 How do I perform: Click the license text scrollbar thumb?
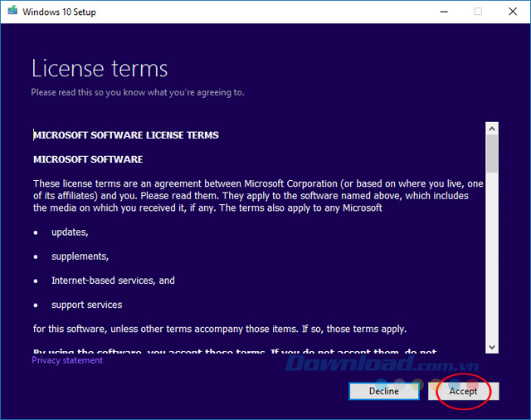click(x=492, y=154)
